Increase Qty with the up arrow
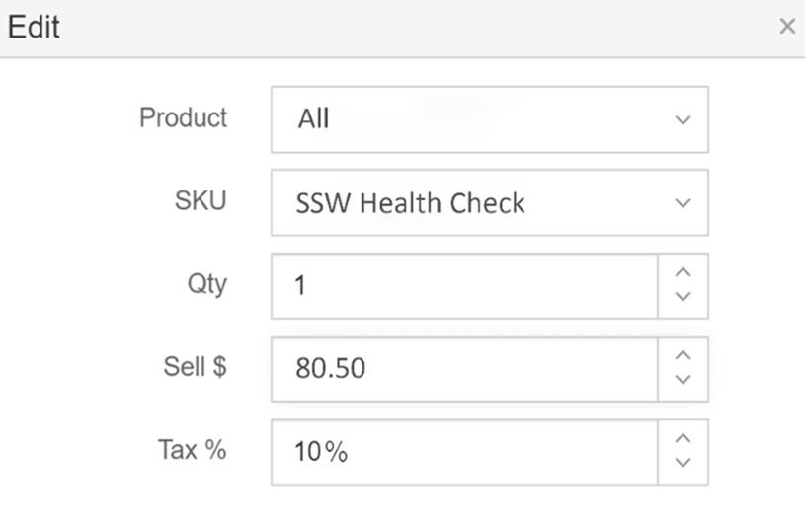This screenshot has height=532, width=805. pyautogui.click(x=683, y=274)
